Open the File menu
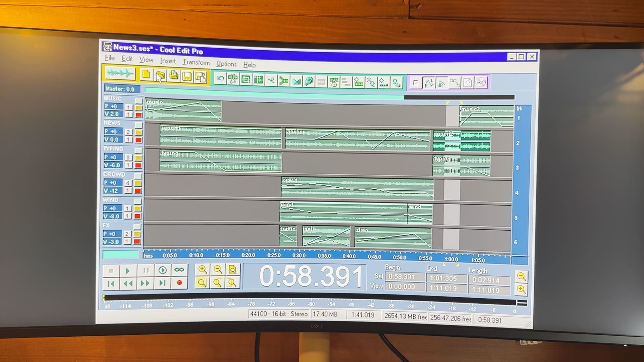The image size is (644, 362). click(x=110, y=58)
